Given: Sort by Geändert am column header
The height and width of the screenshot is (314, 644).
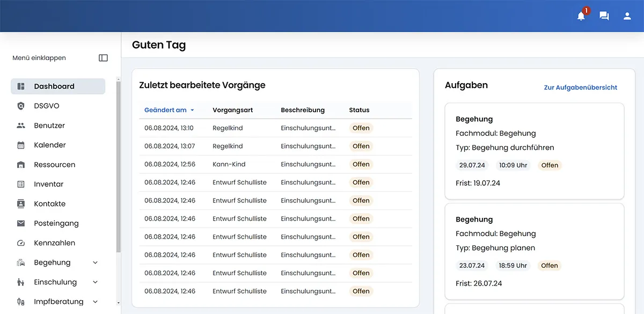Looking at the screenshot, I should pos(165,110).
